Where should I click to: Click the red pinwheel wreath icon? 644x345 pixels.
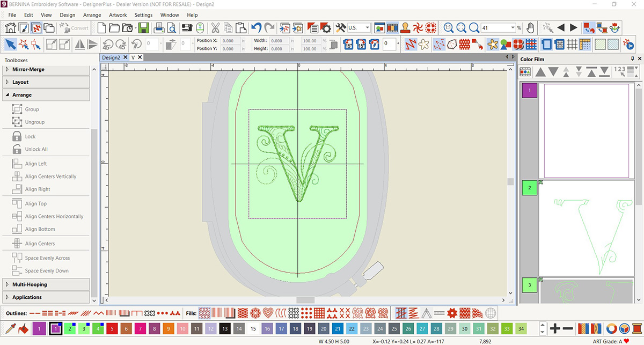click(418, 27)
